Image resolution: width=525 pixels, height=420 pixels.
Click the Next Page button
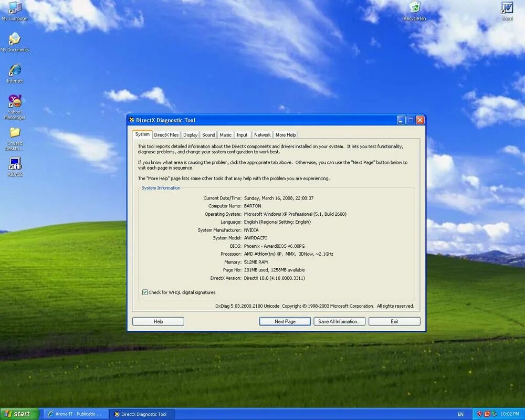point(285,321)
